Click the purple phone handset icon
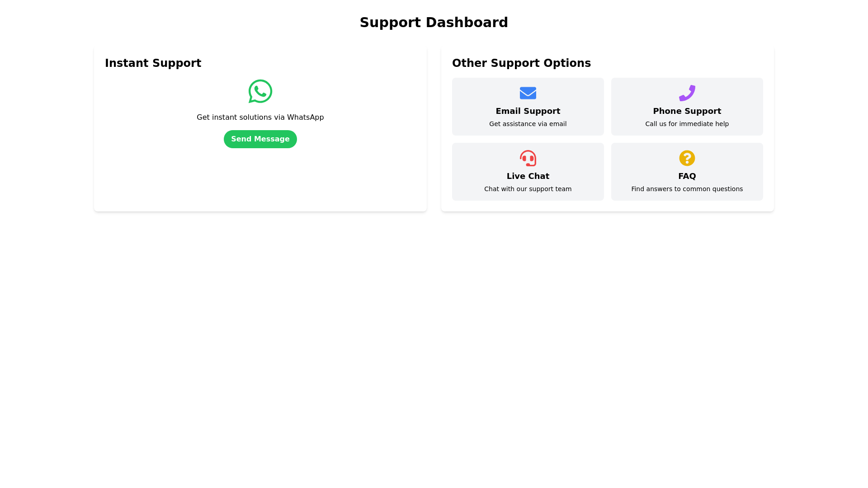 point(687,93)
